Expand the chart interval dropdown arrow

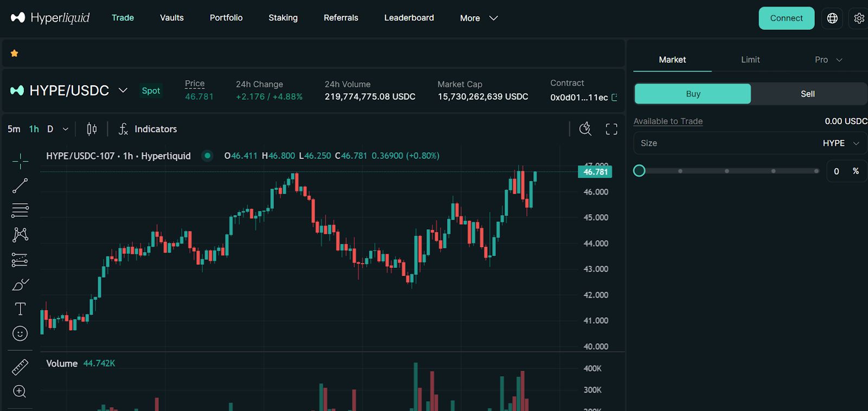click(66, 129)
